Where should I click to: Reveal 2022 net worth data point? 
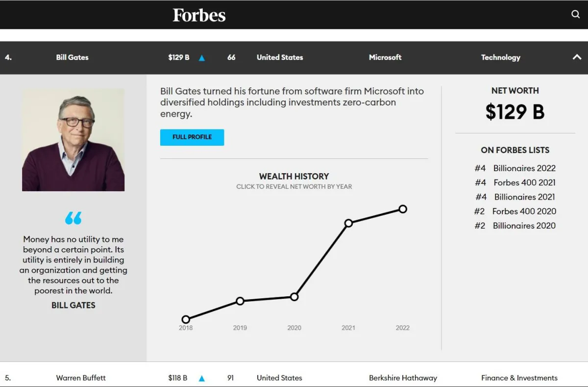tap(403, 209)
